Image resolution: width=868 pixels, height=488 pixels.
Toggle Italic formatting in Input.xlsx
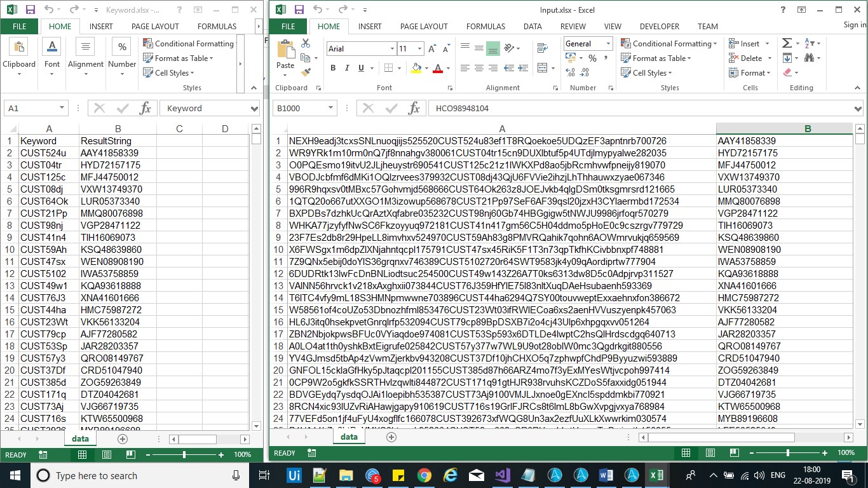coord(347,68)
